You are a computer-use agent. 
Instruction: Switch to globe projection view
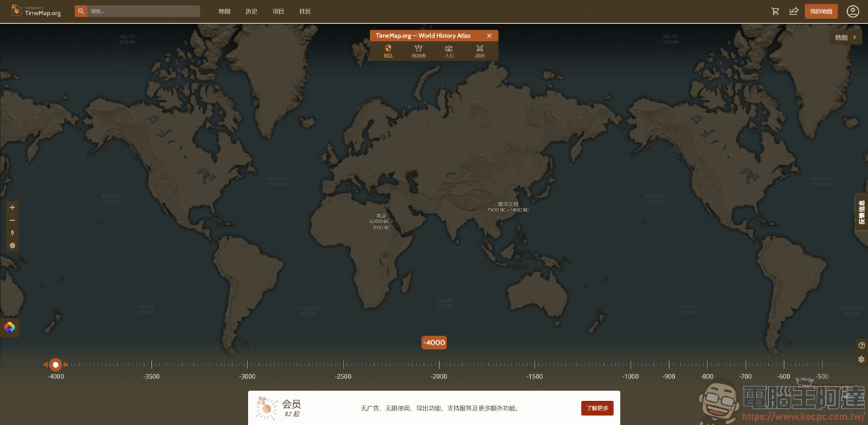[12, 245]
